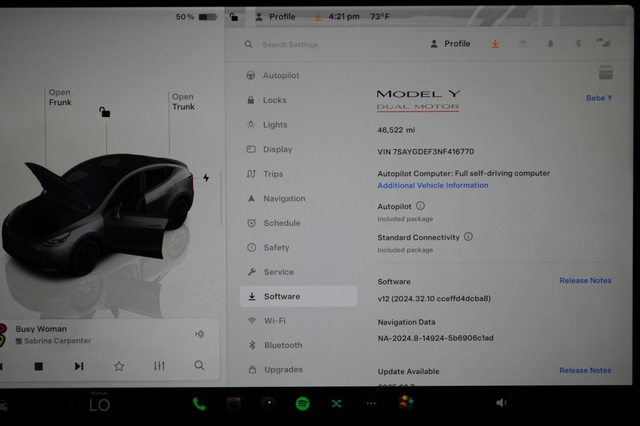Open the Service settings menu
This screenshot has width=640, height=426.
point(270,272)
